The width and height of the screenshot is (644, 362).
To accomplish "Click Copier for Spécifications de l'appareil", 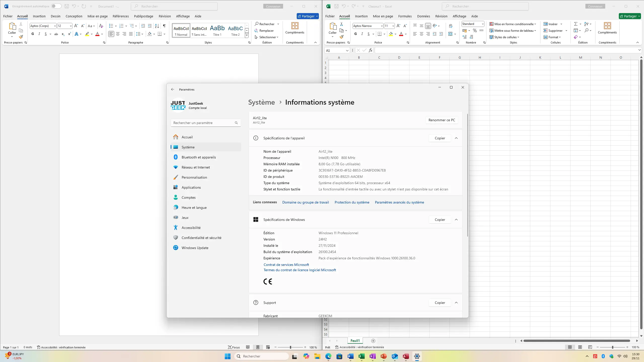I will coord(440,138).
